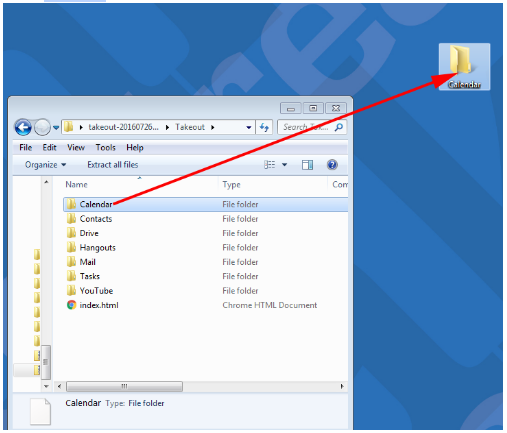Toggle the preview pane icon
Viewport: 507px width, 433px height.
(x=307, y=165)
